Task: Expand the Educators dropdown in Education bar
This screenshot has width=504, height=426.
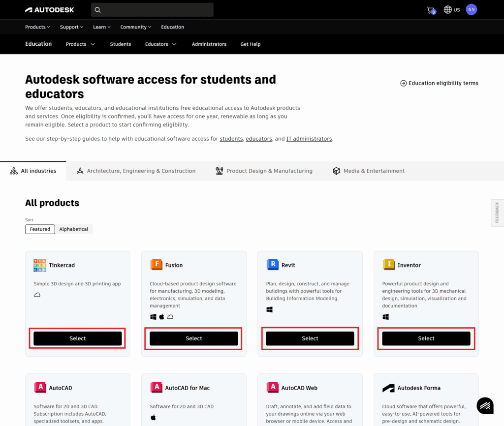Action: (160, 44)
